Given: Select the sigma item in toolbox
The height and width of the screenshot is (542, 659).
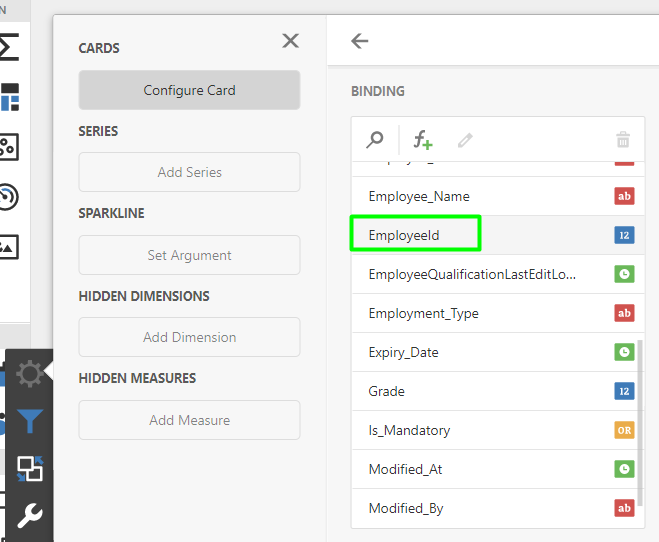Looking at the screenshot, I should pos(9,47).
